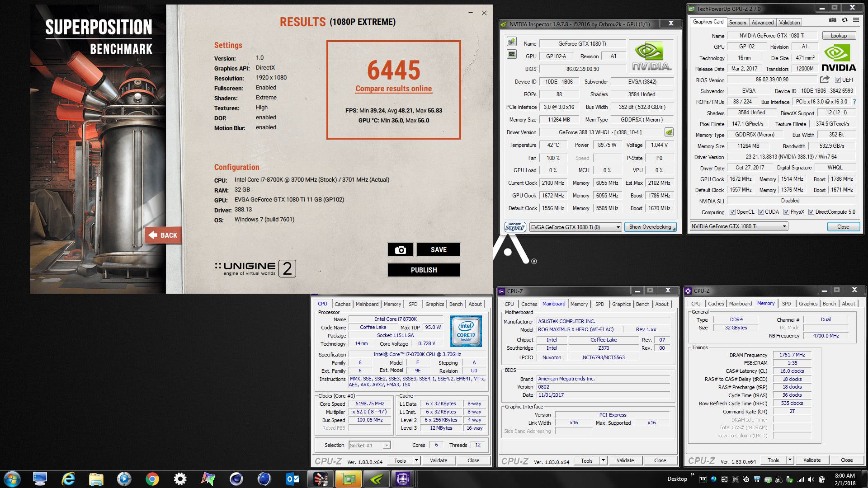This screenshot has height=488, width=868.
Task: Click CPU-Z taskbar icon
Action: (402, 479)
